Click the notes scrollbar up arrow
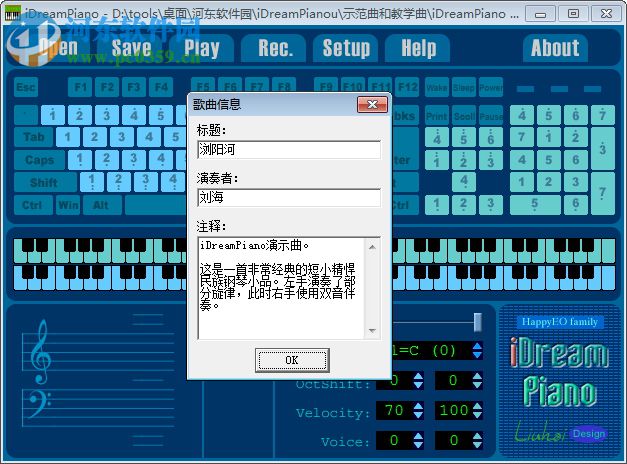 372,247
